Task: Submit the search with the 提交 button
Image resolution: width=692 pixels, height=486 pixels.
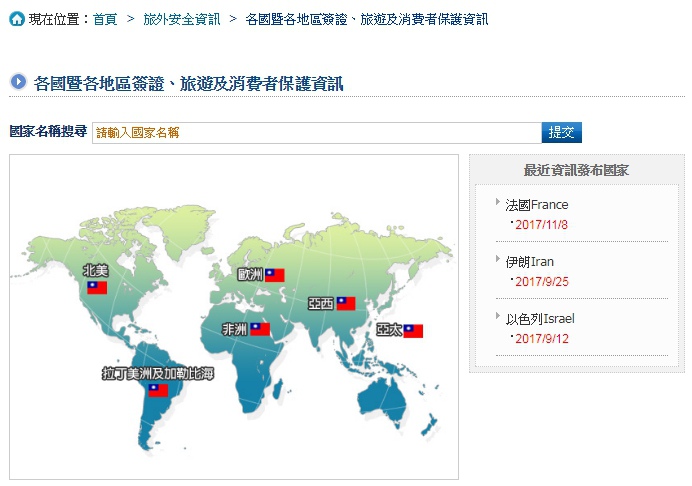Action: pos(561,132)
